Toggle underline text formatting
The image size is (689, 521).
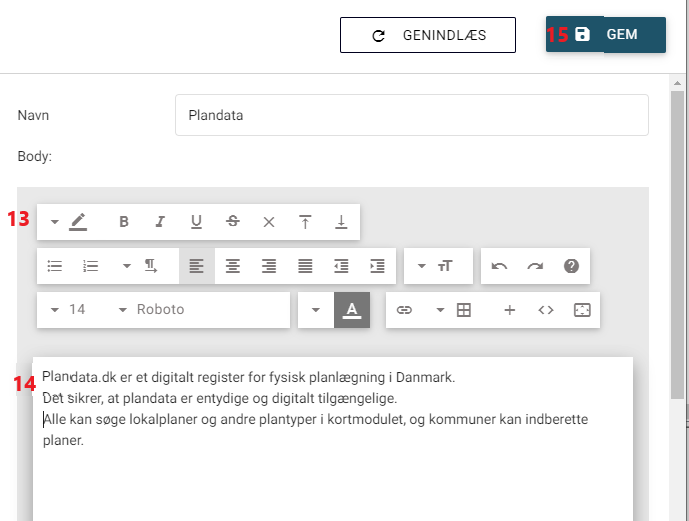[196, 222]
